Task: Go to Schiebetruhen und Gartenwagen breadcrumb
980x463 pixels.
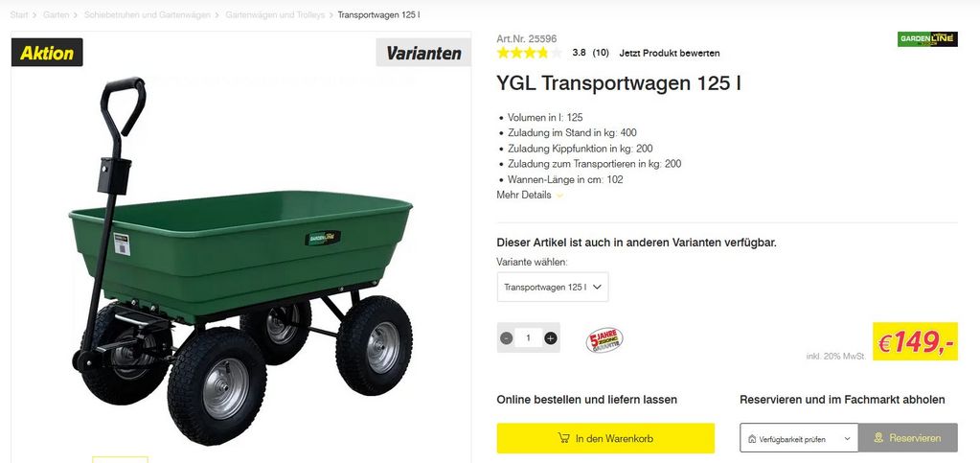Action: click(x=147, y=14)
